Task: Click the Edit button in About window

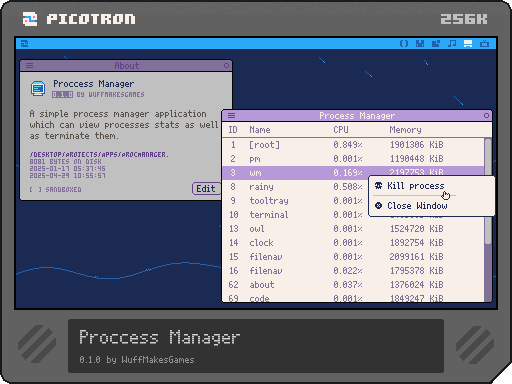Action: [x=206, y=189]
